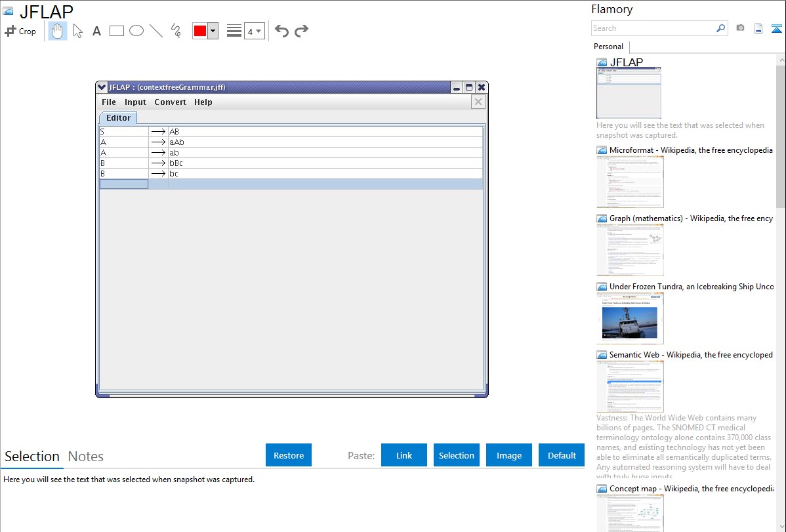
Task: Click the sidebar vertical scrollbar
Action: point(781,135)
